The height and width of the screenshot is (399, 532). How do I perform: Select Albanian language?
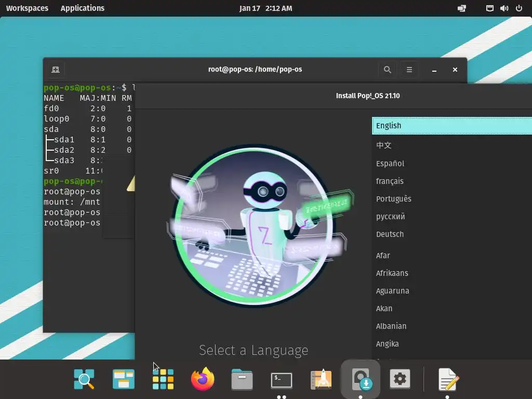[452, 326]
